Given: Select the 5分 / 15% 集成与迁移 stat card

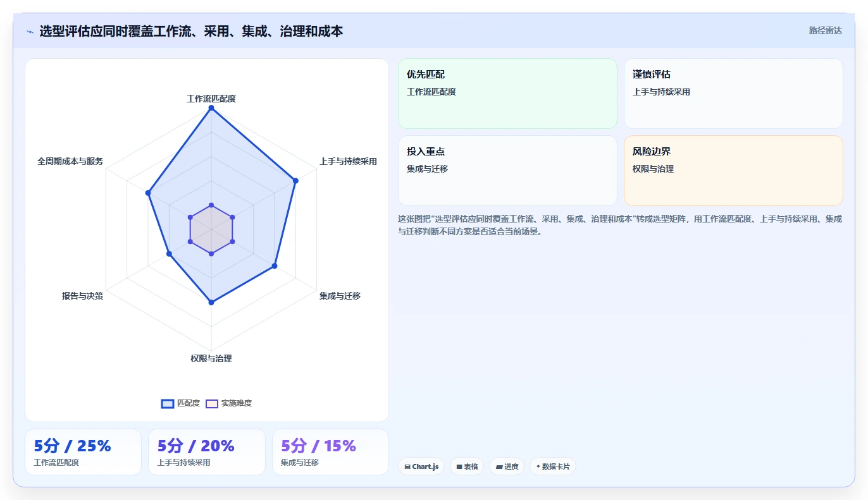Looking at the screenshot, I should (330, 452).
